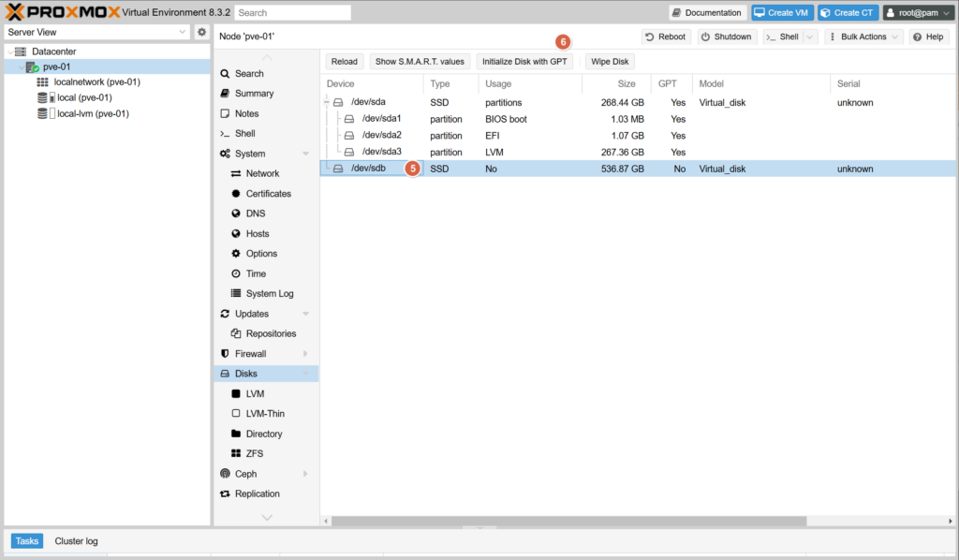This screenshot has height=560, width=959.
Task: Click the Wipe Disk button
Action: click(609, 62)
